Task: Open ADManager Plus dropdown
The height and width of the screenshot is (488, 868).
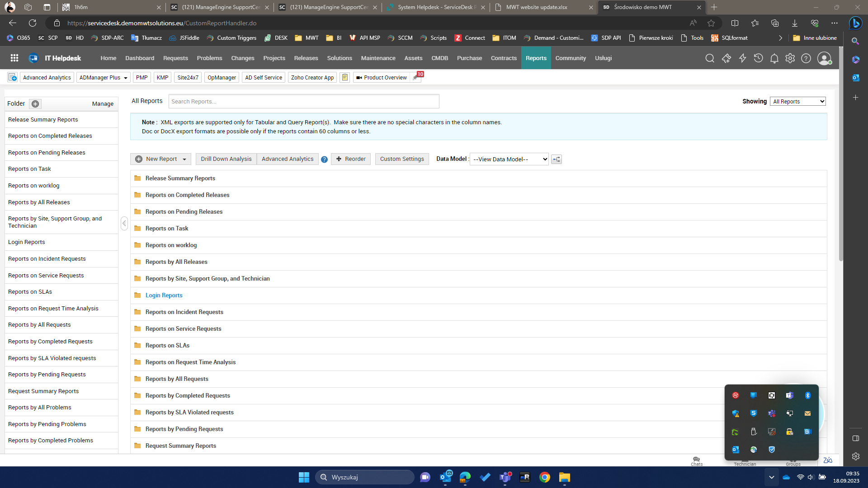Action: [103, 78]
